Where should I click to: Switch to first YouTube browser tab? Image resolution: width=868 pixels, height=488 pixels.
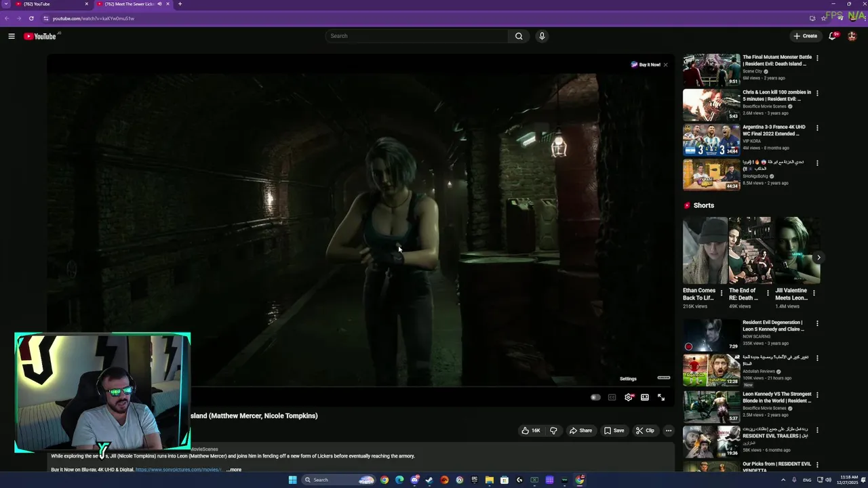[x=51, y=4]
